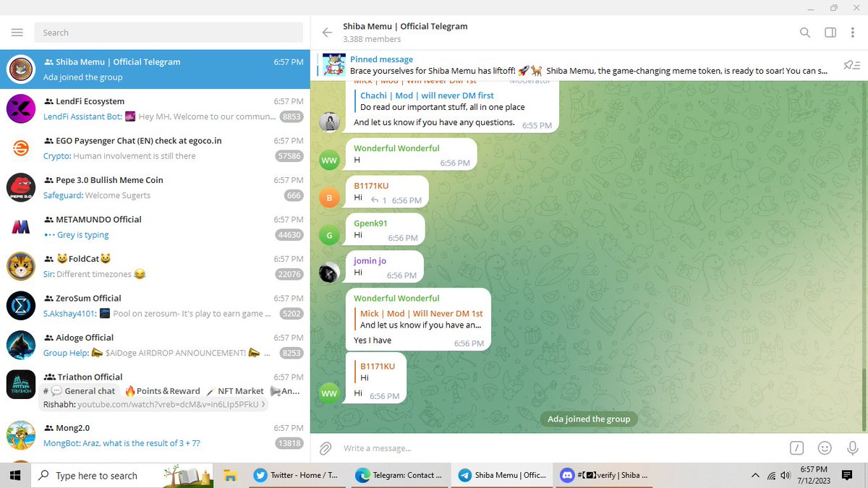Click the Pepe 3.0 chat avatar
868x488 pixels.
(x=21, y=187)
